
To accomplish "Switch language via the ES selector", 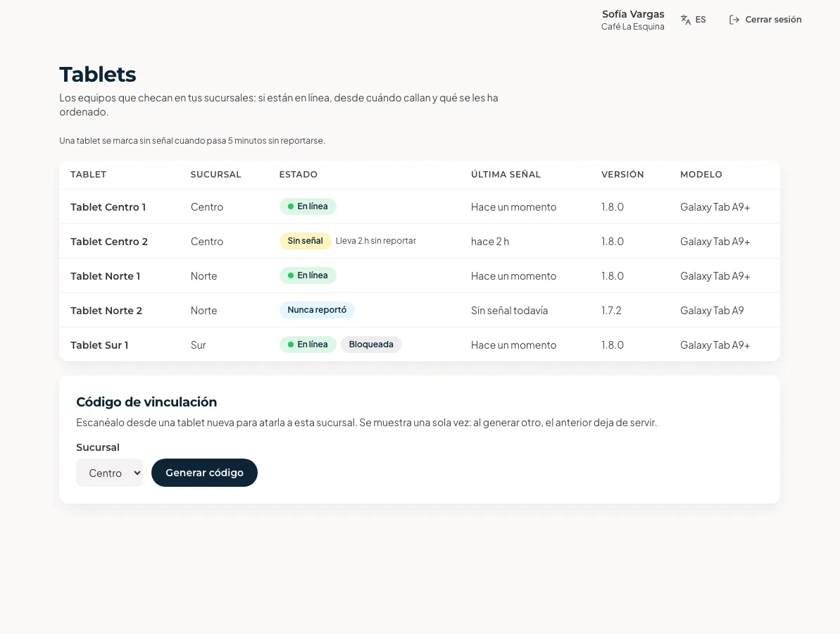I will tap(694, 20).
